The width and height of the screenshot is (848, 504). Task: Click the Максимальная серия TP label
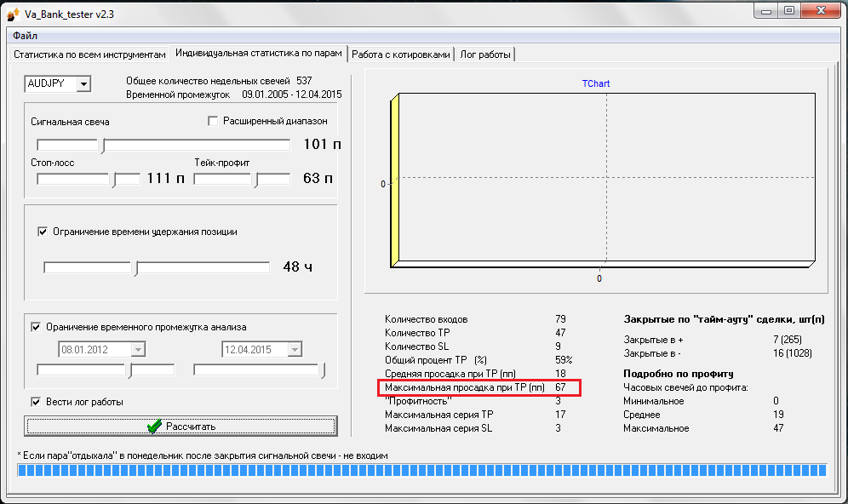(x=438, y=415)
